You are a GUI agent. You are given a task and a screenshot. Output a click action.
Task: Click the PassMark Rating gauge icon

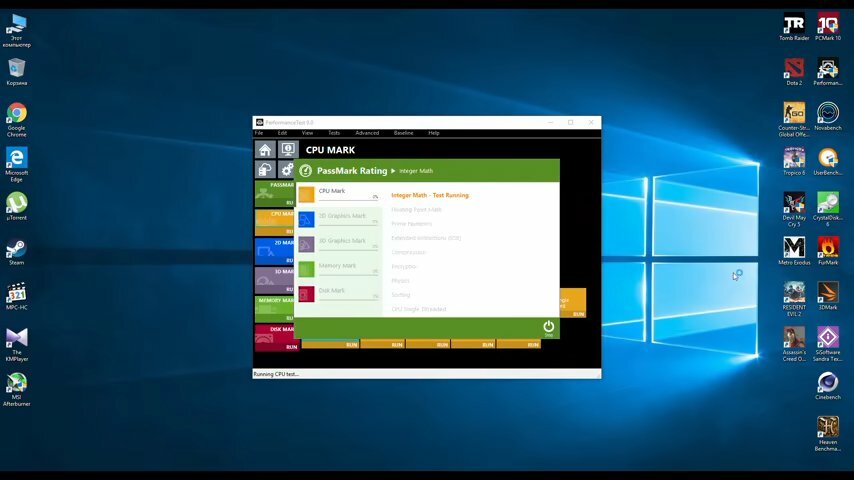[x=306, y=171]
